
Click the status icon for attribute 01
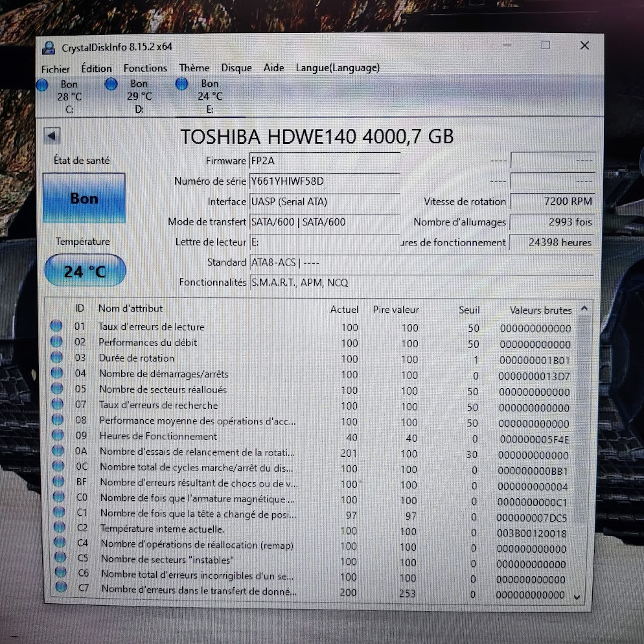click(56, 326)
